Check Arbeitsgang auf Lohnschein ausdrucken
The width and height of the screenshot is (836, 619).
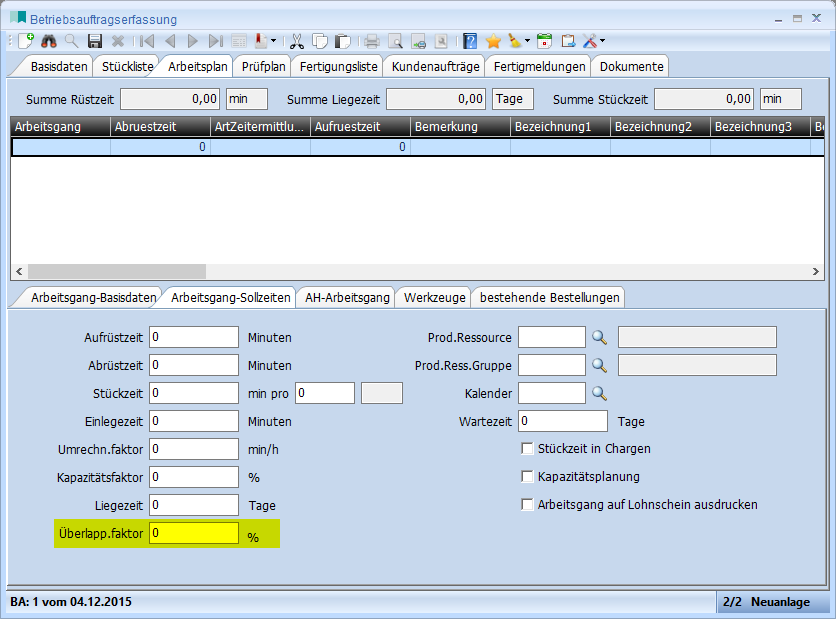(527, 504)
